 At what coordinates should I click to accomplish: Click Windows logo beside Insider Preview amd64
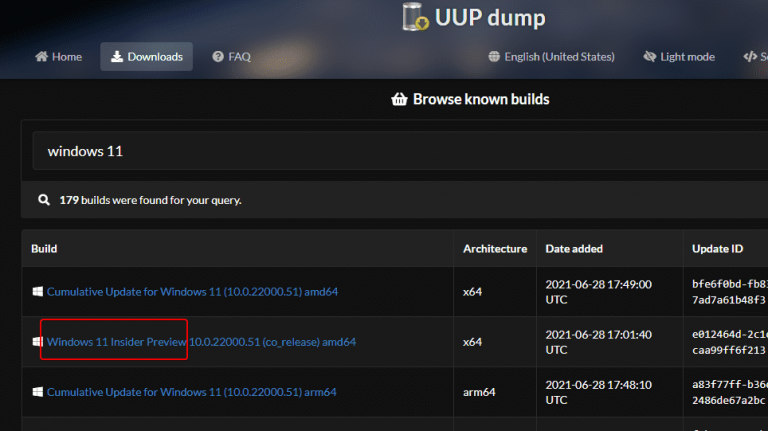click(37, 342)
